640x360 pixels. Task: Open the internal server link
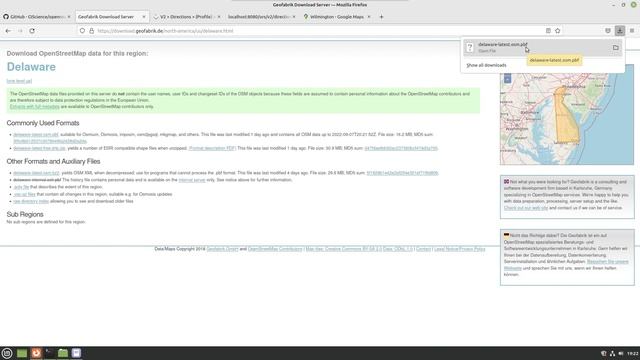point(192,180)
